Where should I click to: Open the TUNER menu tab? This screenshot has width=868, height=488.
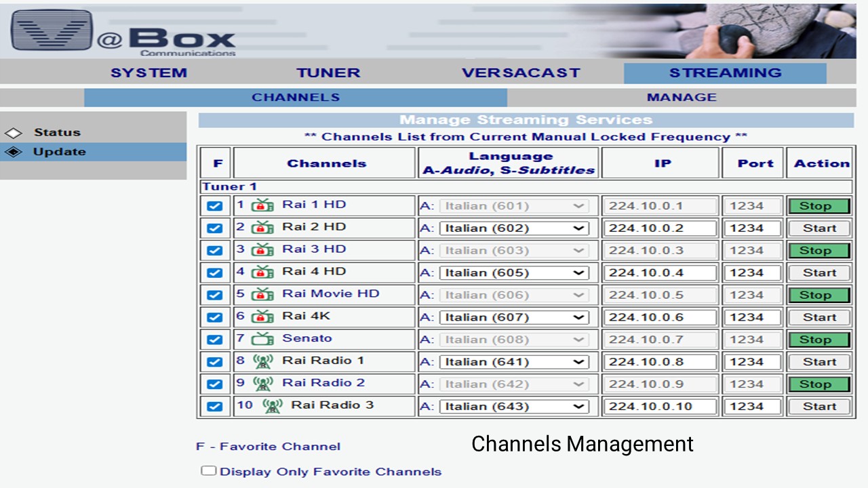click(x=328, y=73)
